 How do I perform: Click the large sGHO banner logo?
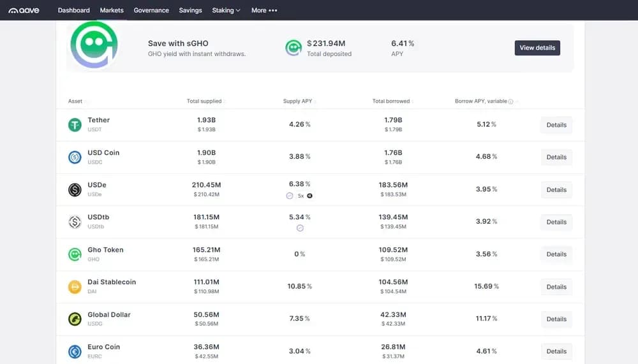pyautogui.click(x=94, y=44)
